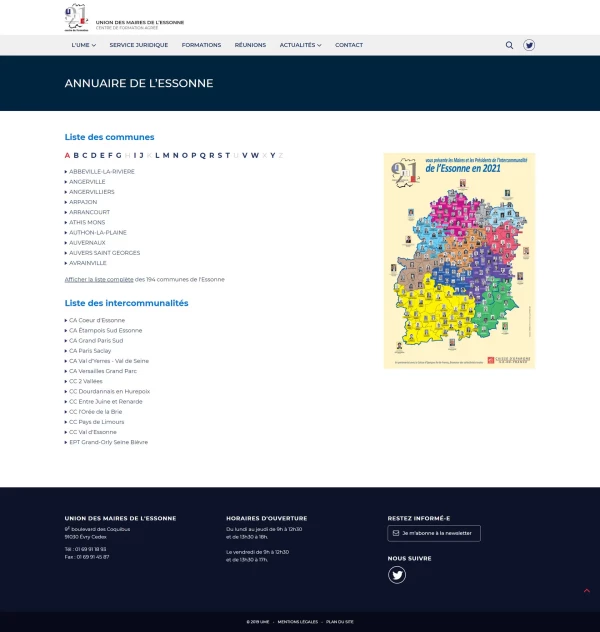Open Mentions Légales in footer
This screenshot has width=600, height=632.
[x=298, y=621]
